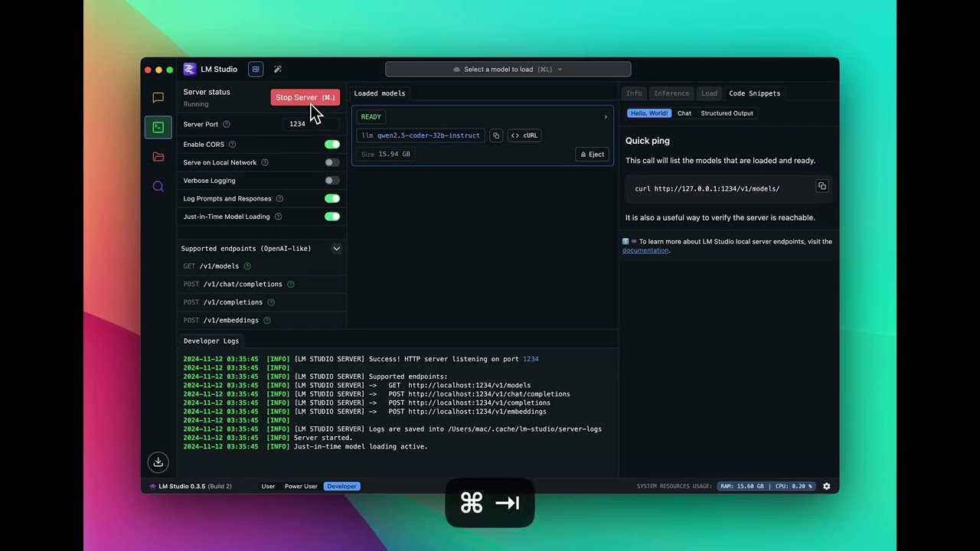
Task: Toggle the layout icon next to LM Studio
Action: pos(256,69)
